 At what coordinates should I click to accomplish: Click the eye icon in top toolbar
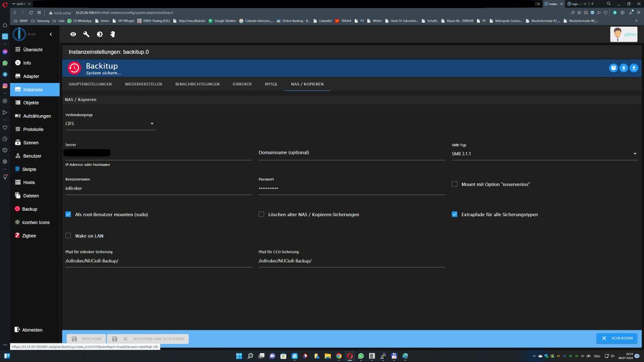(x=73, y=34)
